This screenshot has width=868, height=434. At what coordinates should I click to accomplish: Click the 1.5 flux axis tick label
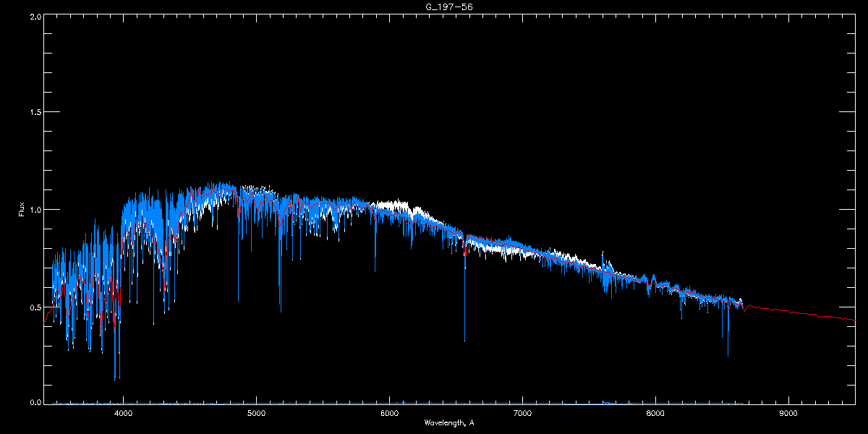[x=34, y=113]
